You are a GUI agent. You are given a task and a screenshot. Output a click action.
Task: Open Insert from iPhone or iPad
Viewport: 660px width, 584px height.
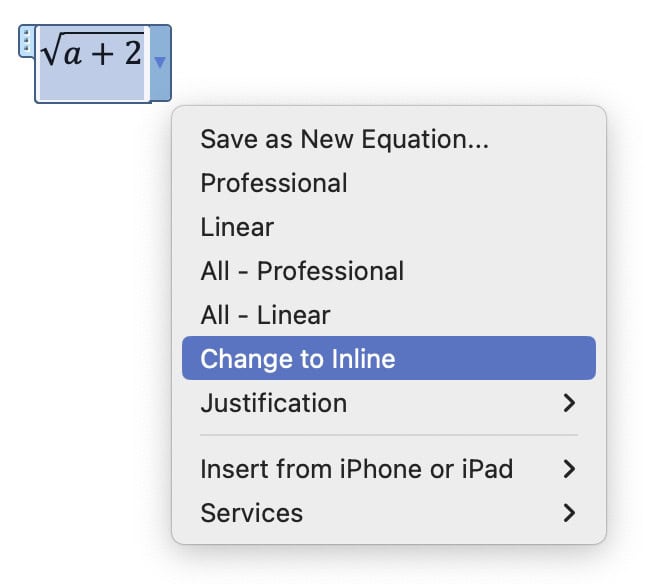[x=356, y=469]
